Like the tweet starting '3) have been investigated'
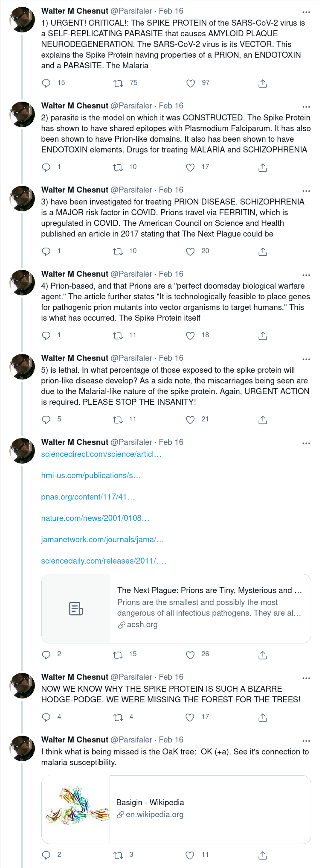The image size is (319, 868). click(190, 251)
